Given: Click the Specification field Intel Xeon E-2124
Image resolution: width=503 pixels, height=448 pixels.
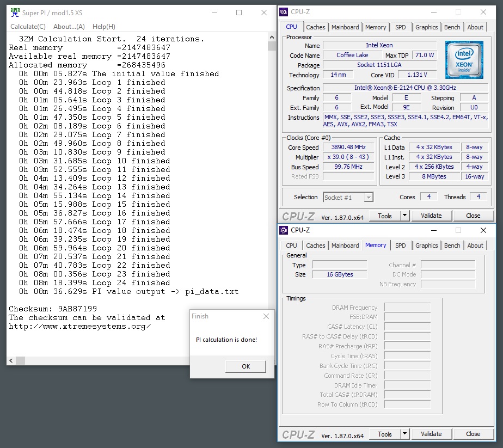Looking at the screenshot, I should (x=406, y=88).
